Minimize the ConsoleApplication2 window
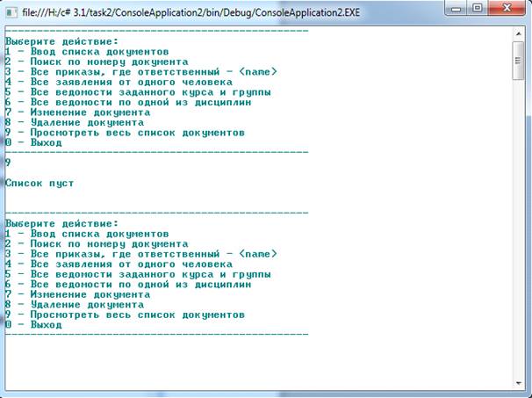Image resolution: width=532 pixels, height=398 pixels. [457, 8]
